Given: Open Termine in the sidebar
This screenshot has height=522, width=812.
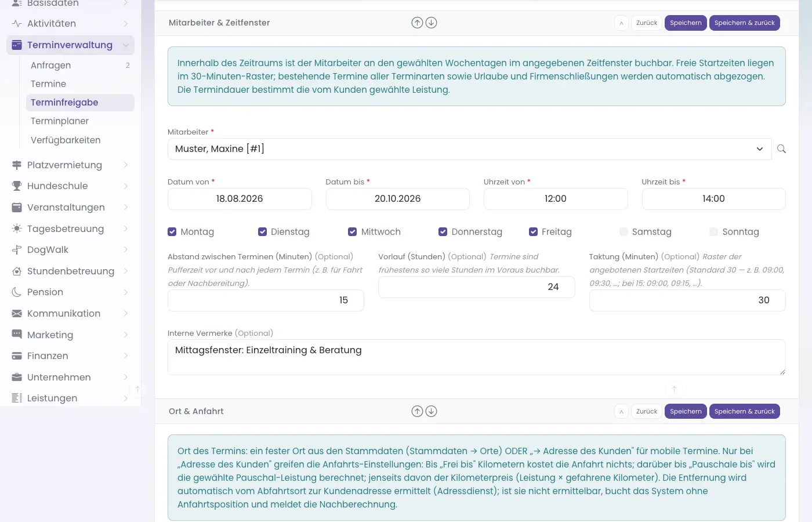Looking at the screenshot, I should (x=80, y=84).
